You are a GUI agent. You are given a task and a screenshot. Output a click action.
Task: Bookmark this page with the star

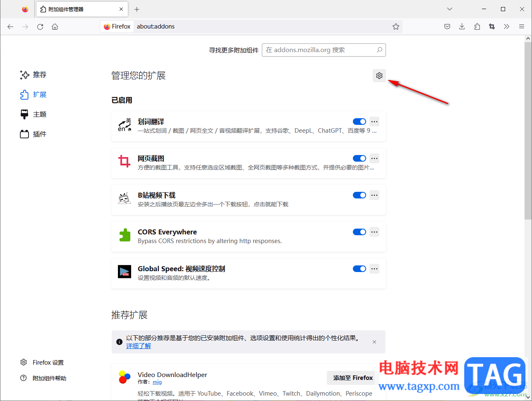(x=396, y=26)
